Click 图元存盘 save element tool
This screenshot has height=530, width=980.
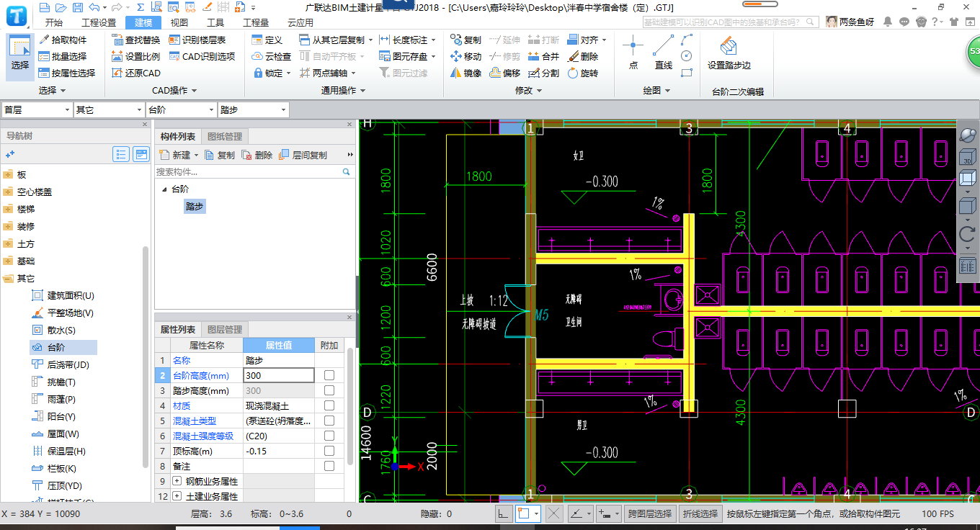409,56
